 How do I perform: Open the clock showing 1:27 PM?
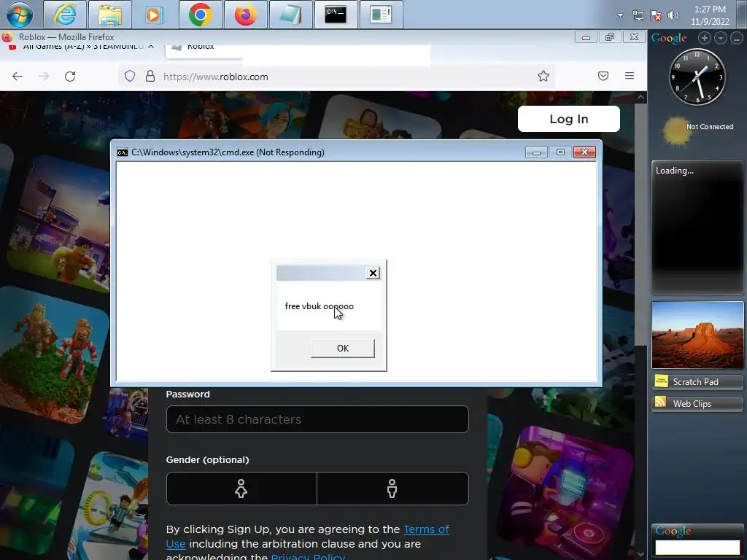pos(710,15)
